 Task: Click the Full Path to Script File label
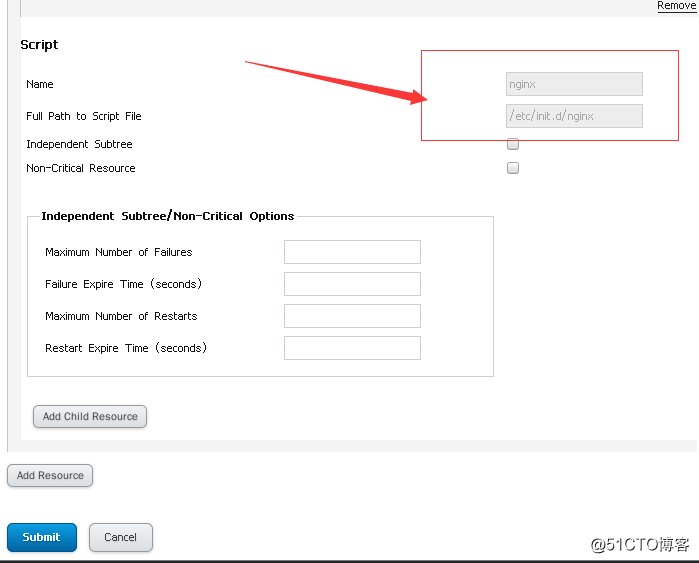[x=84, y=116]
